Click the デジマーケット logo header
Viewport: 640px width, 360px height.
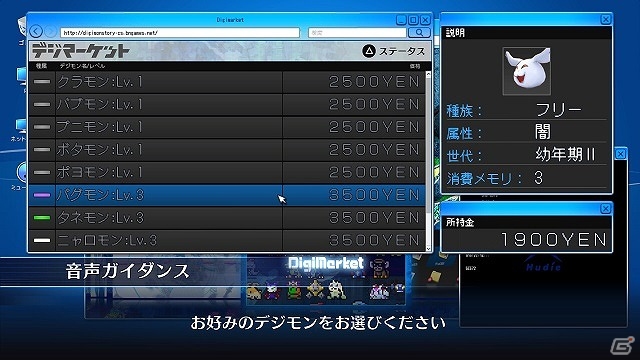tap(80, 51)
